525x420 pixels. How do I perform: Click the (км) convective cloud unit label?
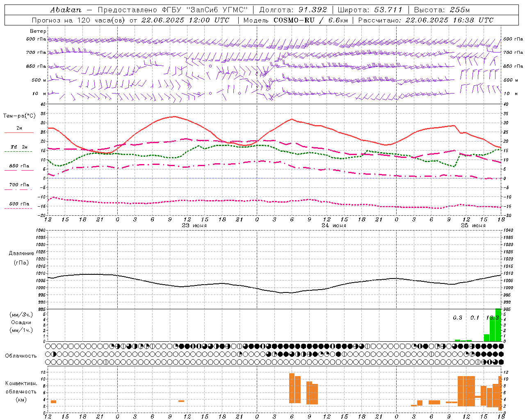click(21, 399)
